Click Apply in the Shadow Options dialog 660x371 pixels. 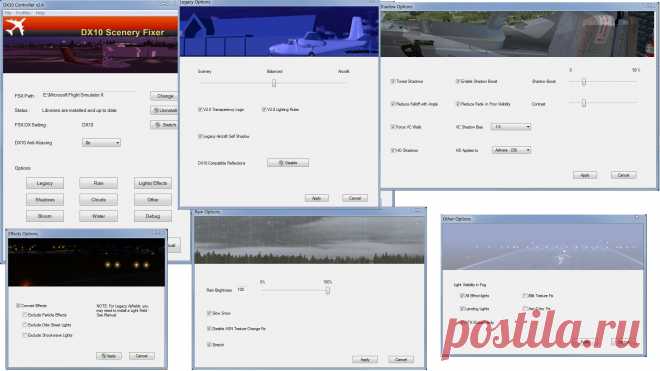pos(585,175)
